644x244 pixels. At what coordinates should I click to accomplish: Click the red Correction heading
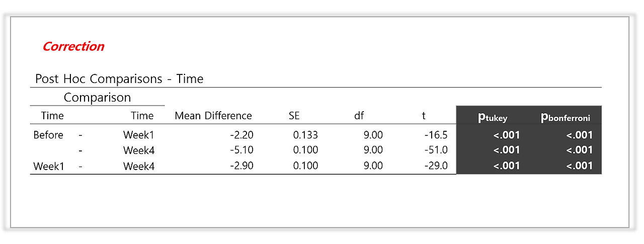coord(73,46)
